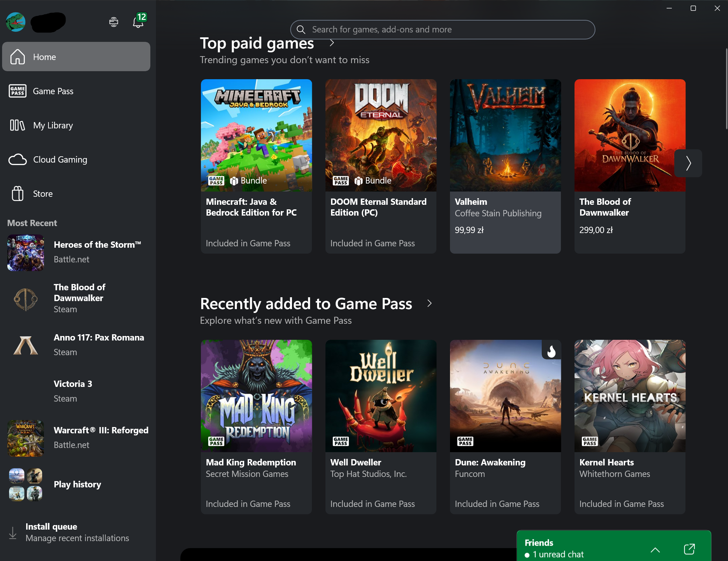Open the notifications bell with 12 alerts
Viewport: 728px width, 561px height.
139,21
